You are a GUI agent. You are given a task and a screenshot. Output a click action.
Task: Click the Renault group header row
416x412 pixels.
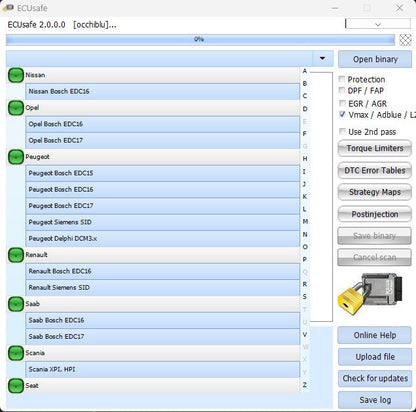click(x=153, y=255)
